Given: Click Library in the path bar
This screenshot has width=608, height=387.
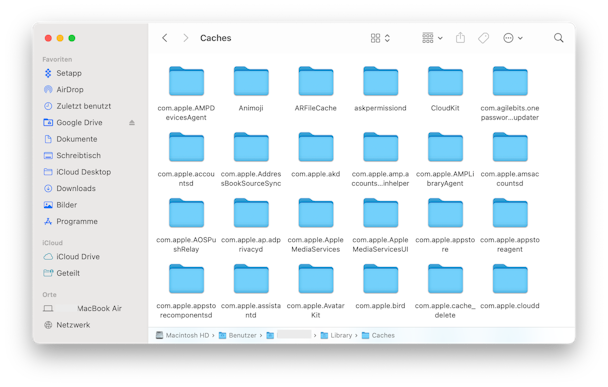Looking at the screenshot, I should (x=337, y=335).
